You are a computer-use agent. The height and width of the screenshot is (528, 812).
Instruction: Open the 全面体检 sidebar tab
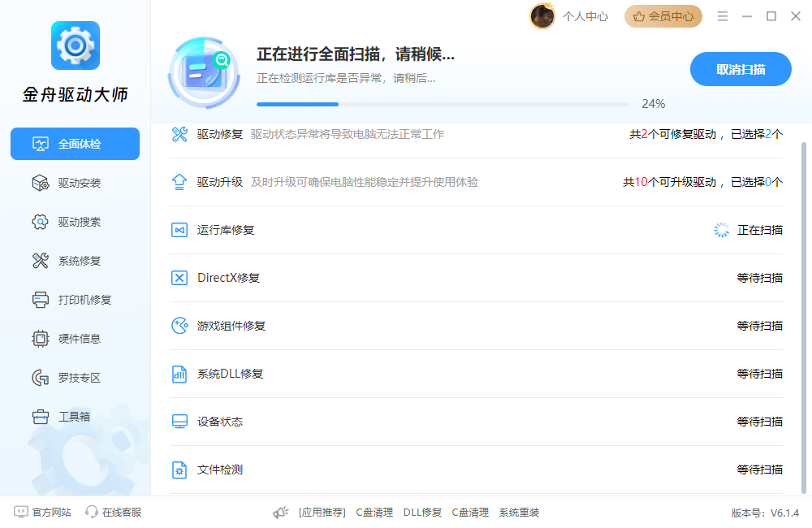[75, 144]
